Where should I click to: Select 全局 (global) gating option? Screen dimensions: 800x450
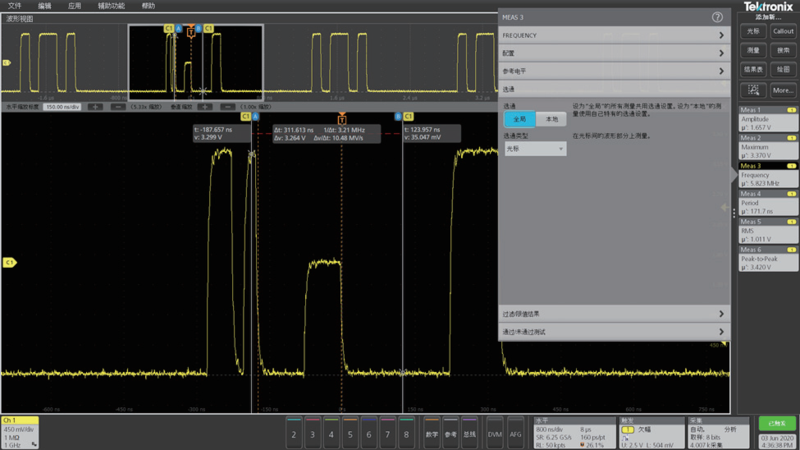point(518,119)
